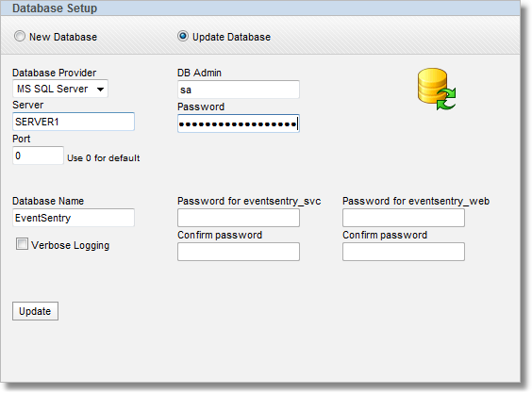
Task: Click the Database Provider label
Action: [x=55, y=73]
